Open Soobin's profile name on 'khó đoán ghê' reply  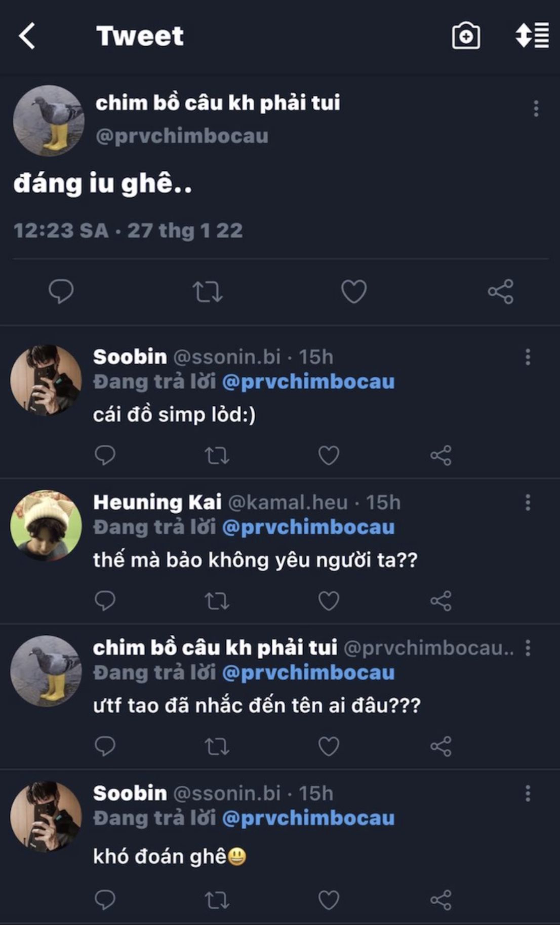(130, 793)
